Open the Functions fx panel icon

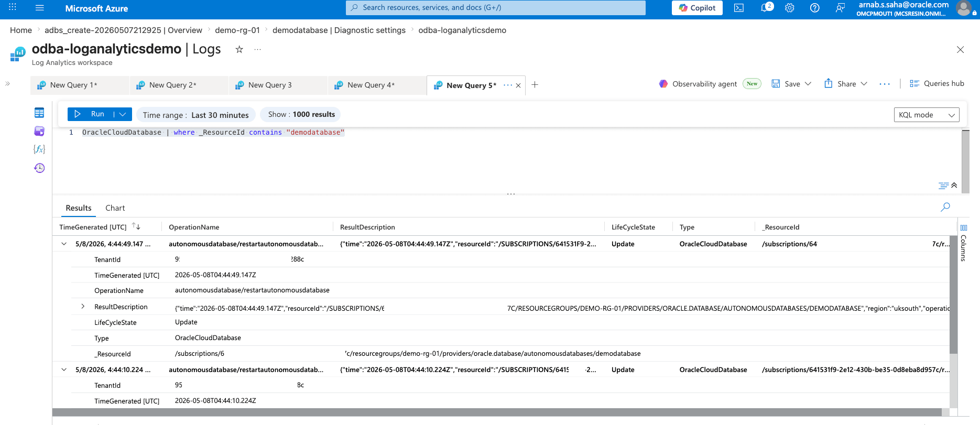(x=39, y=149)
